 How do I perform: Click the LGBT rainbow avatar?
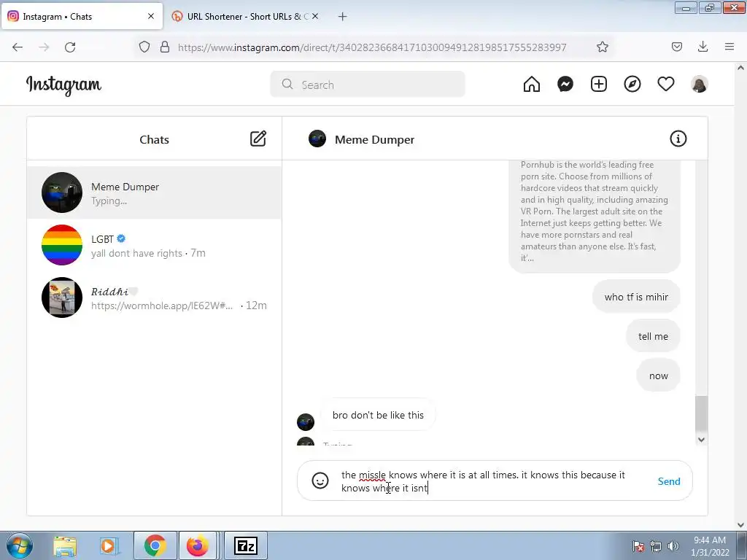click(62, 245)
